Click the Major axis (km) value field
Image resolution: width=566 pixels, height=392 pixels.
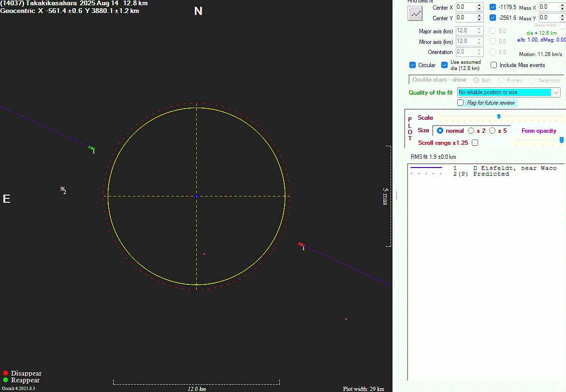tap(466, 31)
